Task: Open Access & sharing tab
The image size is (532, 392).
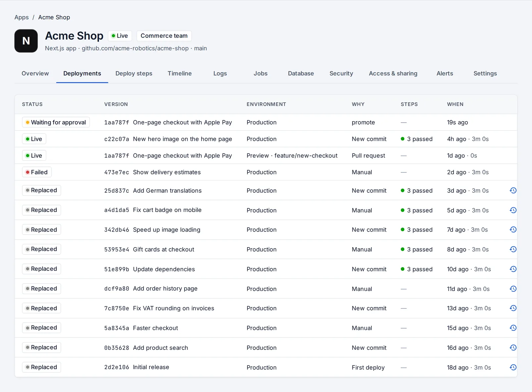Action: 393,73
